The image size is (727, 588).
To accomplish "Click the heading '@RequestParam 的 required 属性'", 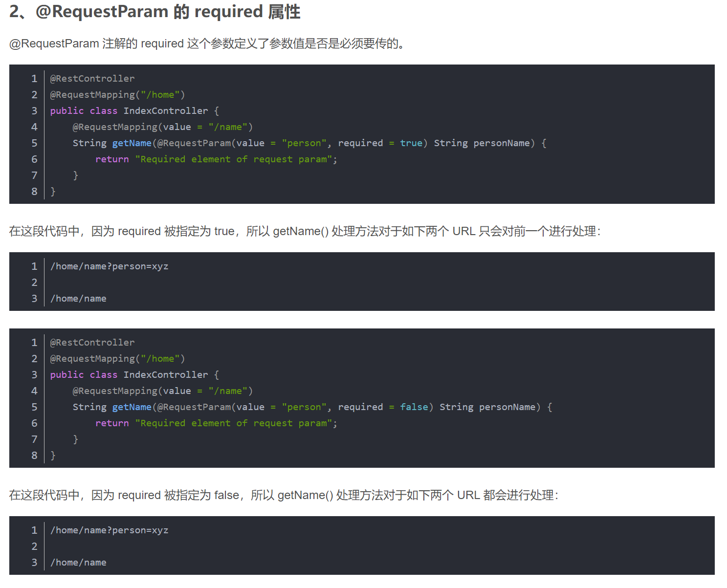I will click(x=168, y=11).
